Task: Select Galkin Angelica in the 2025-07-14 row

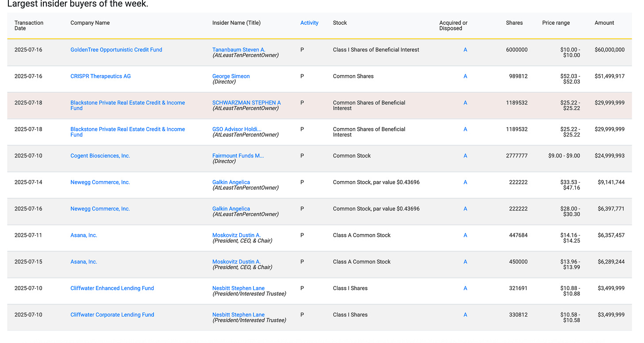Action: pyautogui.click(x=231, y=183)
